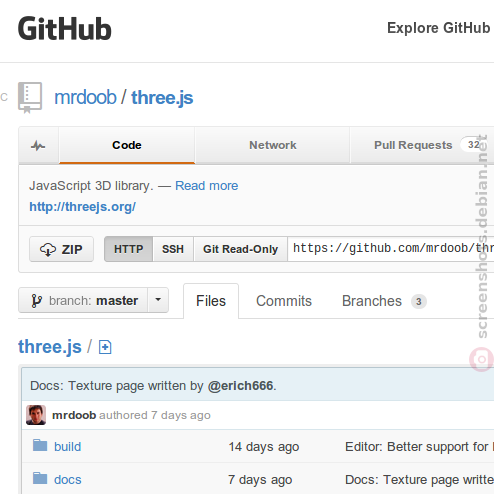View the Commits tab
The height and width of the screenshot is (494, 494).
click(284, 301)
